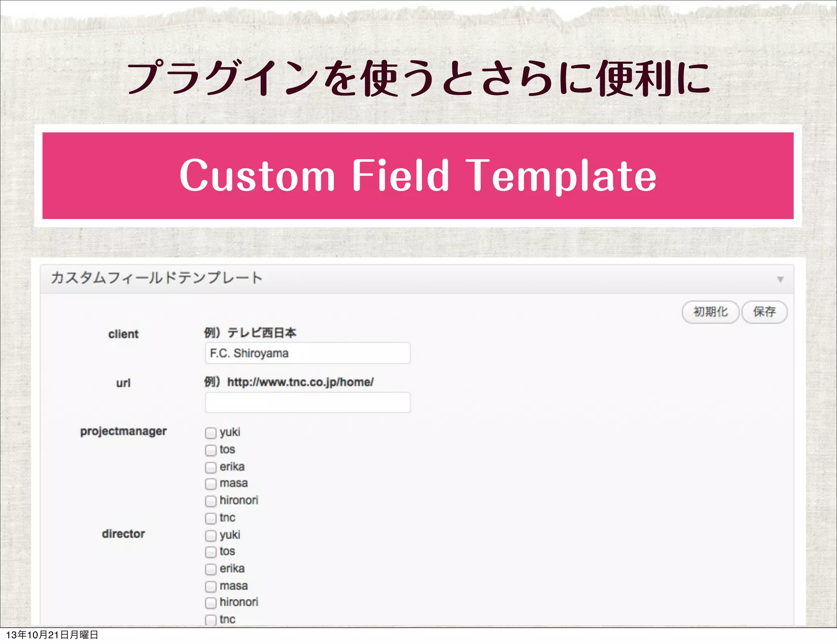This screenshot has width=837, height=644.
Task: Focus the client input field
Action: click(308, 353)
